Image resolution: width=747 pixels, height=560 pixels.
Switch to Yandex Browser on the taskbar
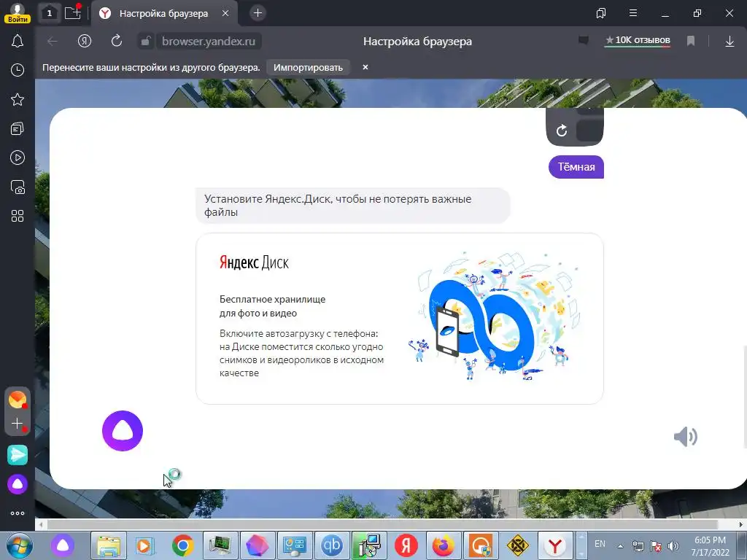coord(555,545)
